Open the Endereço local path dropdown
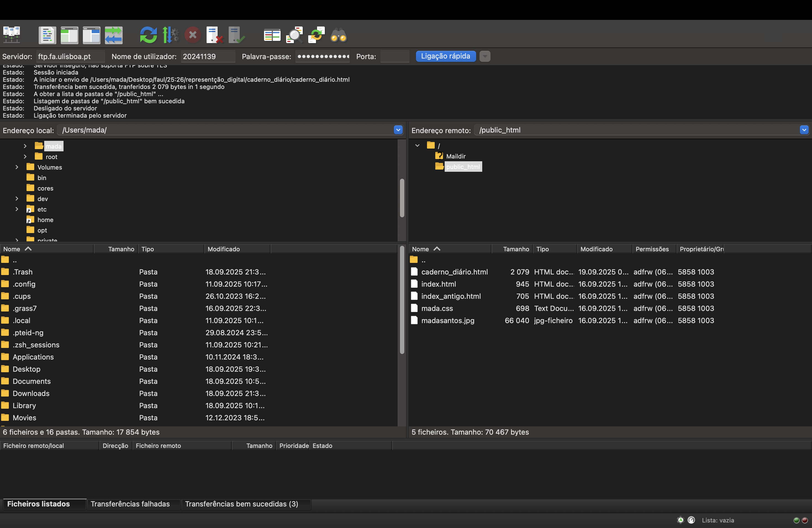This screenshot has width=812, height=528. 398,130
